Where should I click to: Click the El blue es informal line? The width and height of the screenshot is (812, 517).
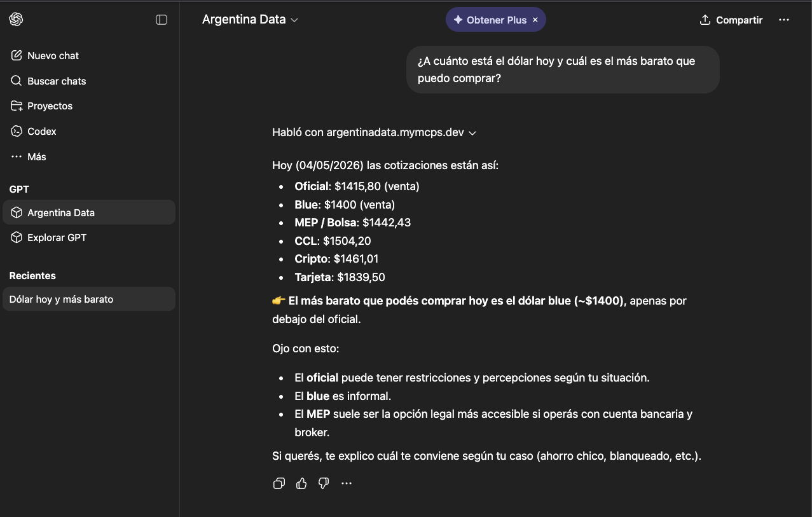343,396
